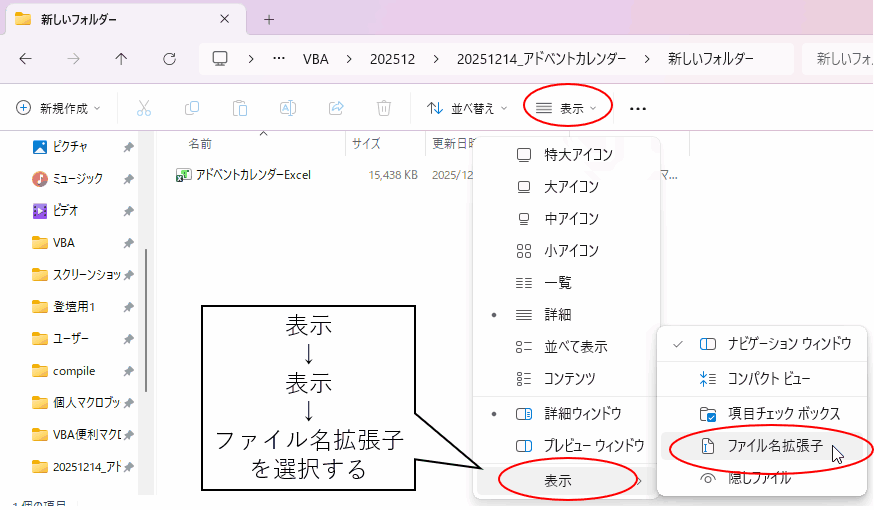Image resolution: width=874 pixels, height=510 pixels.
Task: Select the アドベントカレンダーExcel file
Action: click(x=244, y=175)
